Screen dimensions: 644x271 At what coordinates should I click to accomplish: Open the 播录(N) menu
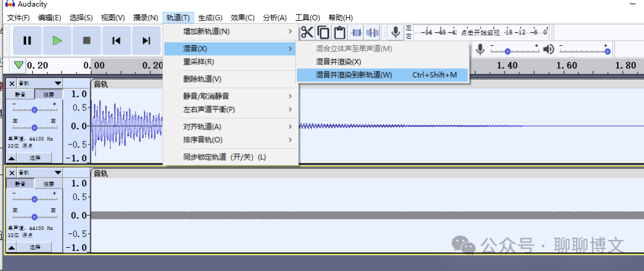[x=145, y=18]
